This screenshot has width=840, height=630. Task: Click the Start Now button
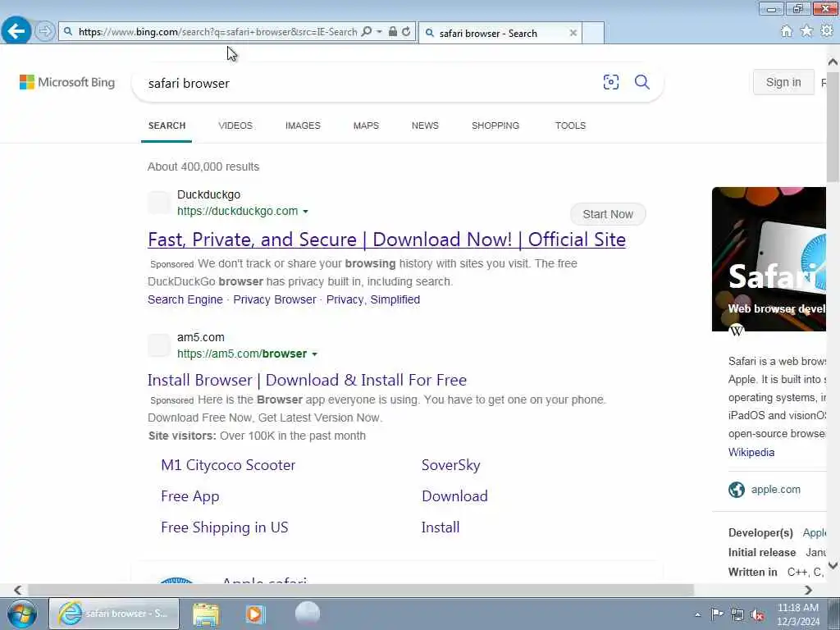pyautogui.click(x=608, y=214)
